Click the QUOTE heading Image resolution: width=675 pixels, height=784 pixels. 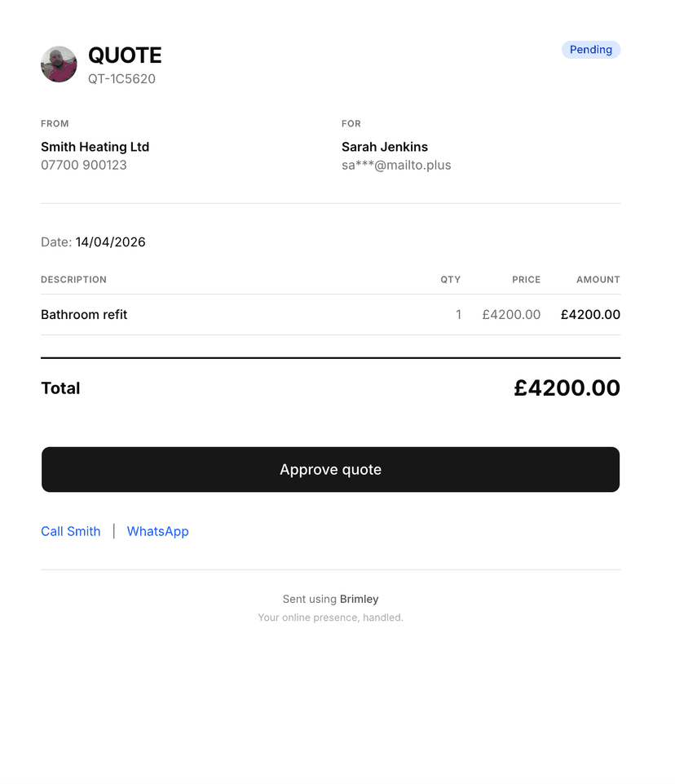tap(125, 55)
